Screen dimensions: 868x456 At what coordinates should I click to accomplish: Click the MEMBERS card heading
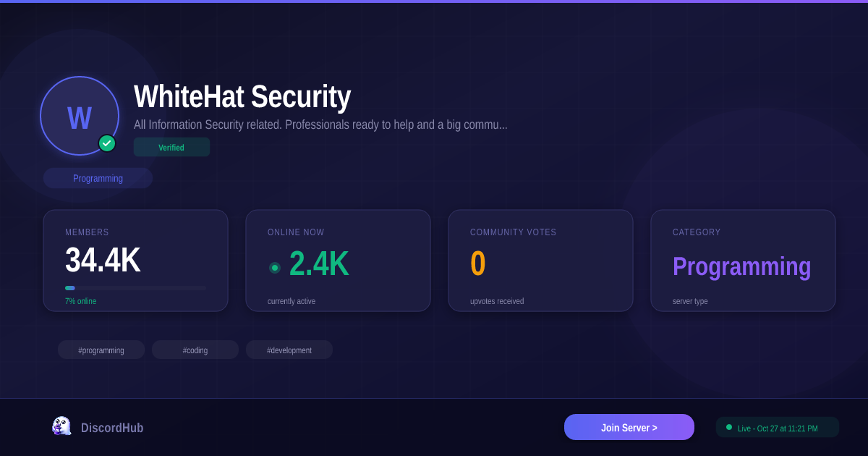87,232
